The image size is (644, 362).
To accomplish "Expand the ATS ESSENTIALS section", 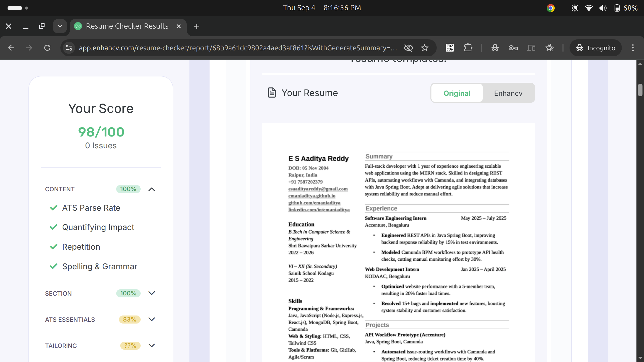I will (152, 319).
